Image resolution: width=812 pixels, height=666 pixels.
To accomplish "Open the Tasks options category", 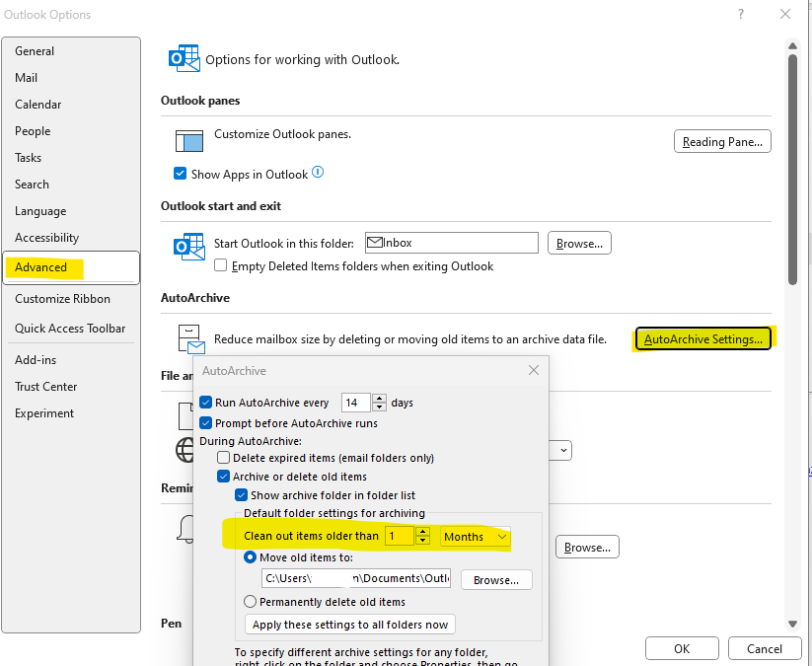I will tap(71, 158).
